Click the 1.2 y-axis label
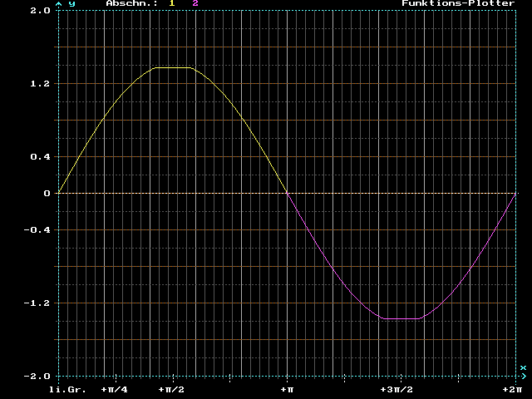The height and width of the screenshot is (399, 532). coord(41,83)
